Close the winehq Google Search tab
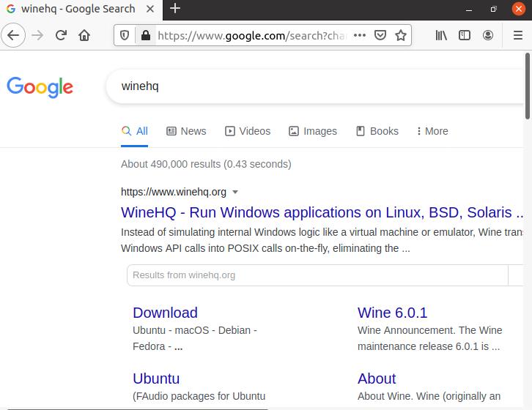Image resolution: width=532 pixels, height=410 pixels. (x=150, y=9)
